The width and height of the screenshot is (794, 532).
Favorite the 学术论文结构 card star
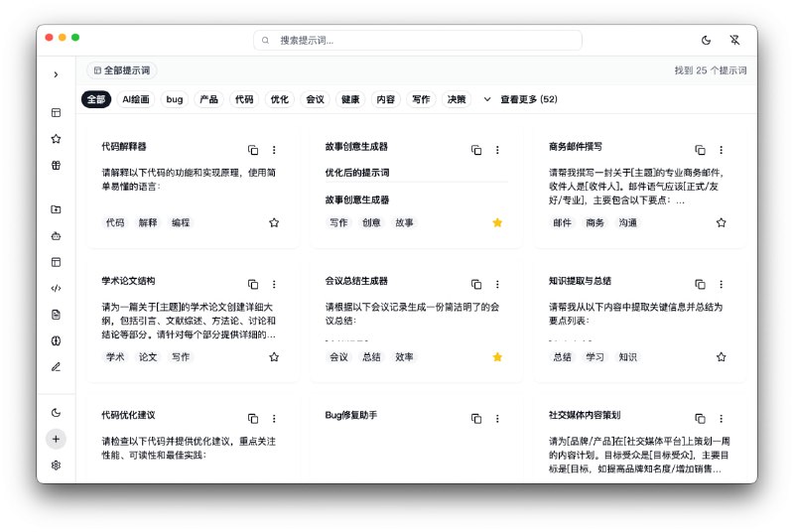[x=274, y=357]
